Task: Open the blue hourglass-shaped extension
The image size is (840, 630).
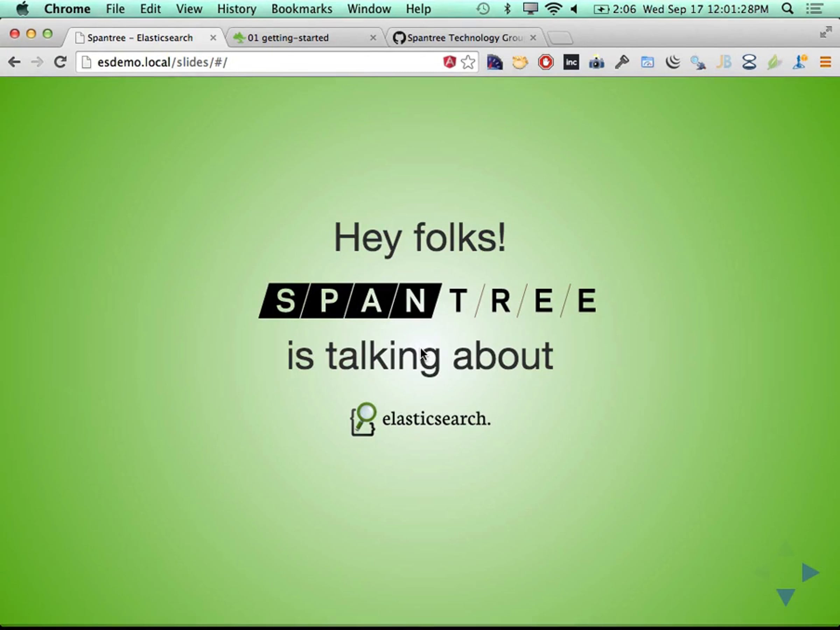Action: click(x=749, y=62)
